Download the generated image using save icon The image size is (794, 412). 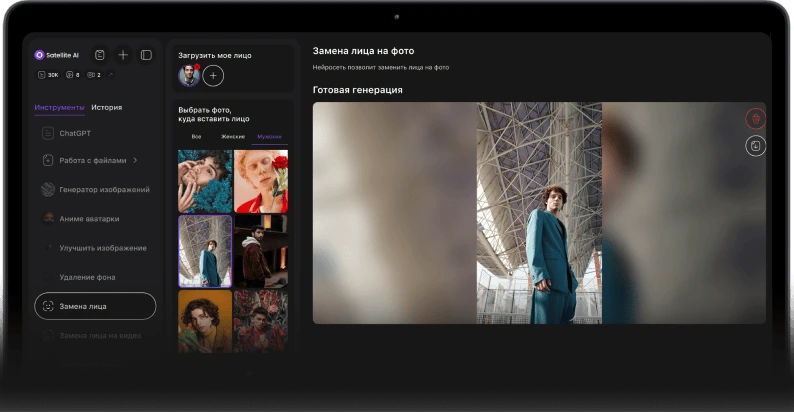pyautogui.click(x=755, y=146)
